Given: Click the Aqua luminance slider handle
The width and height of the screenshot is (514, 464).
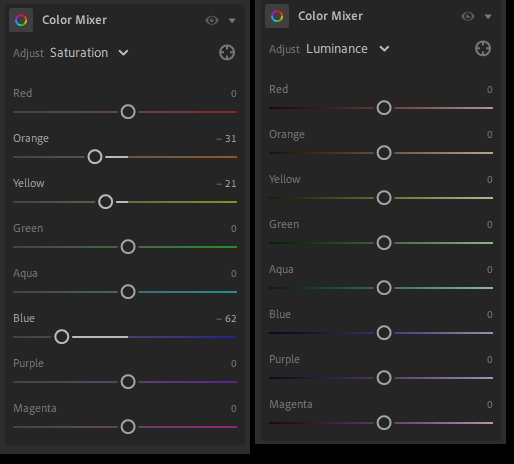Looking at the screenshot, I should 384,288.
